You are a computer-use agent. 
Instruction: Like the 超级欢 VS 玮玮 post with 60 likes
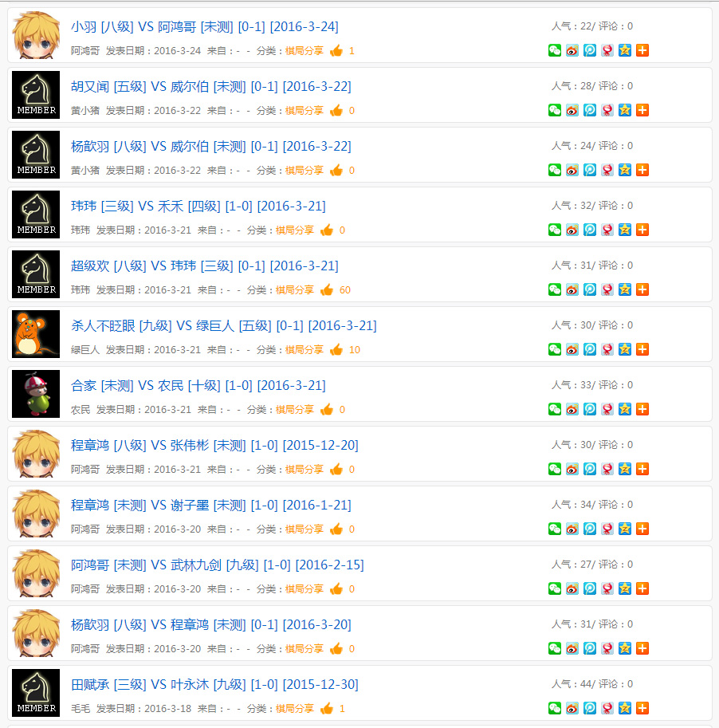click(327, 289)
